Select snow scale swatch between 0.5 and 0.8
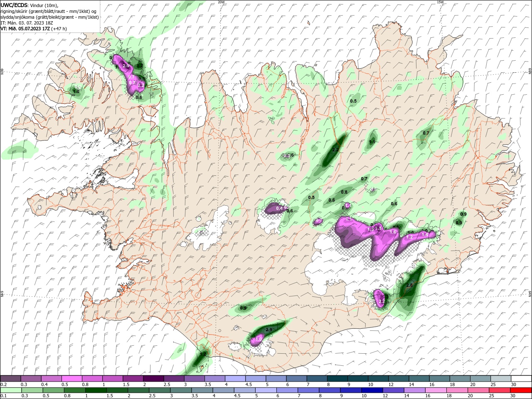Image resolution: width=532 pixels, height=399 pixels. point(71,379)
